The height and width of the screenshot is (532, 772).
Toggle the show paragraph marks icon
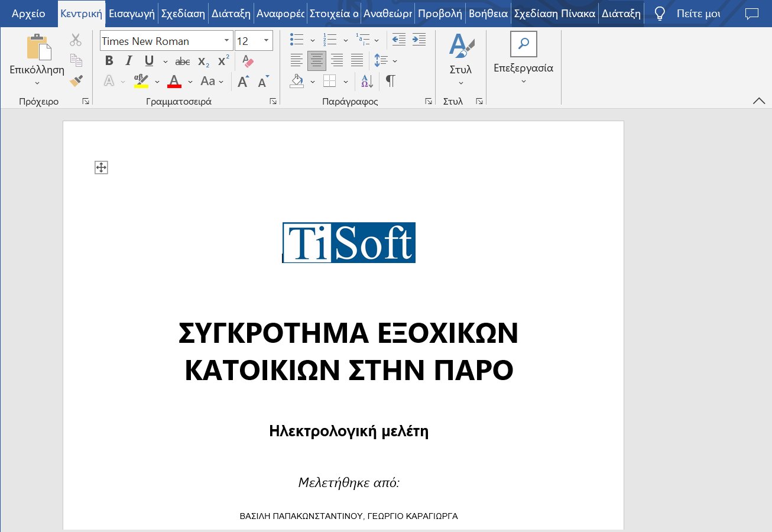pyautogui.click(x=390, y=81)
